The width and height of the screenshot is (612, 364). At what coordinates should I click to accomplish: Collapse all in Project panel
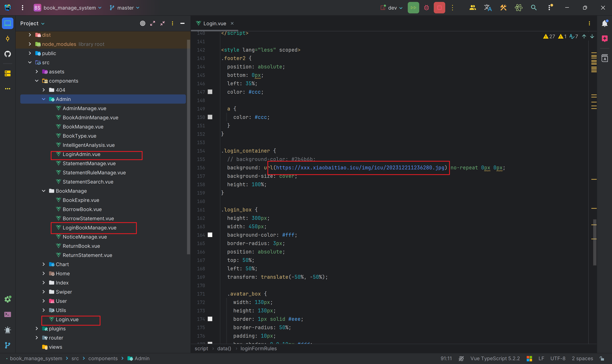163,23
